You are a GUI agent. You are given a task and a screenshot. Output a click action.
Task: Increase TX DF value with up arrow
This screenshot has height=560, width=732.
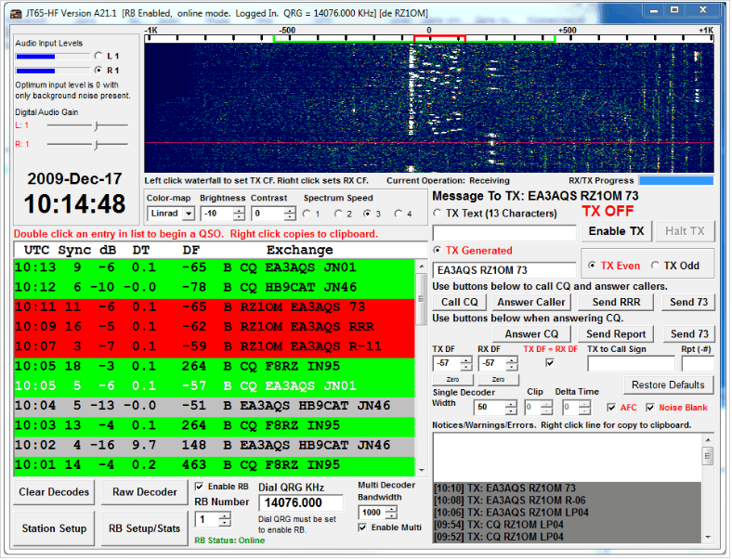click(x=466, y=359)
